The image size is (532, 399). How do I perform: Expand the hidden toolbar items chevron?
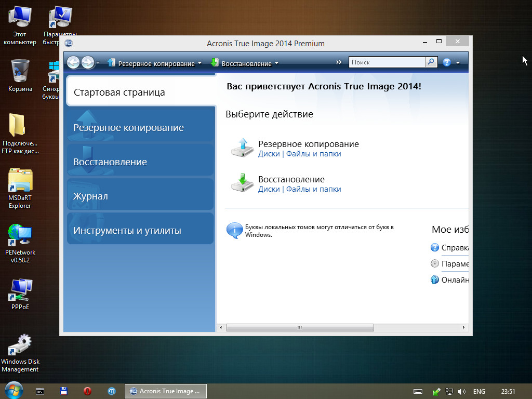(339, 62)
